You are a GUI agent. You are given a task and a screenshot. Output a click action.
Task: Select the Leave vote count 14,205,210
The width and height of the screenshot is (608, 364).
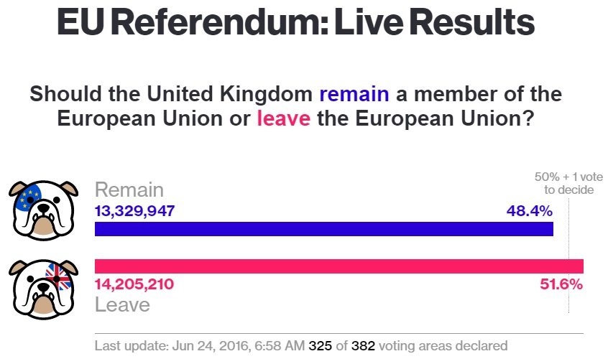click(134, 284)
